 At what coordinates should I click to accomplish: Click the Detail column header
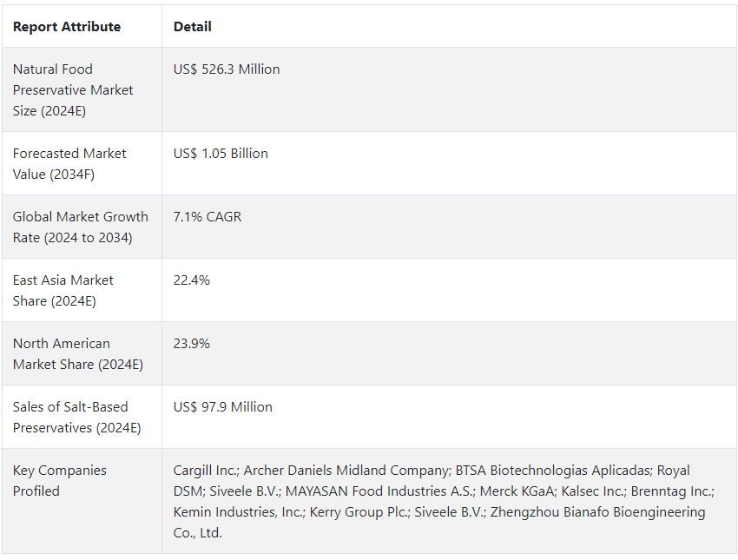[x=192, y=27]
